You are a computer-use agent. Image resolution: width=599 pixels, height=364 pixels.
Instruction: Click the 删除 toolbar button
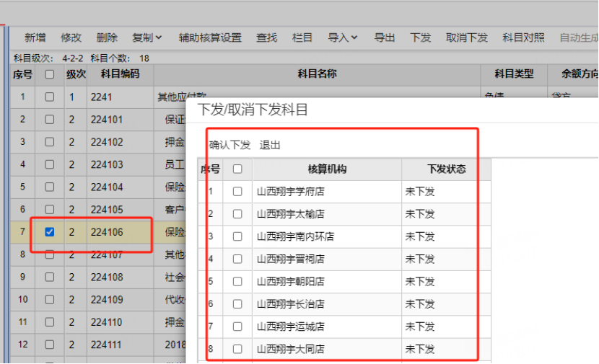point(107,37)
